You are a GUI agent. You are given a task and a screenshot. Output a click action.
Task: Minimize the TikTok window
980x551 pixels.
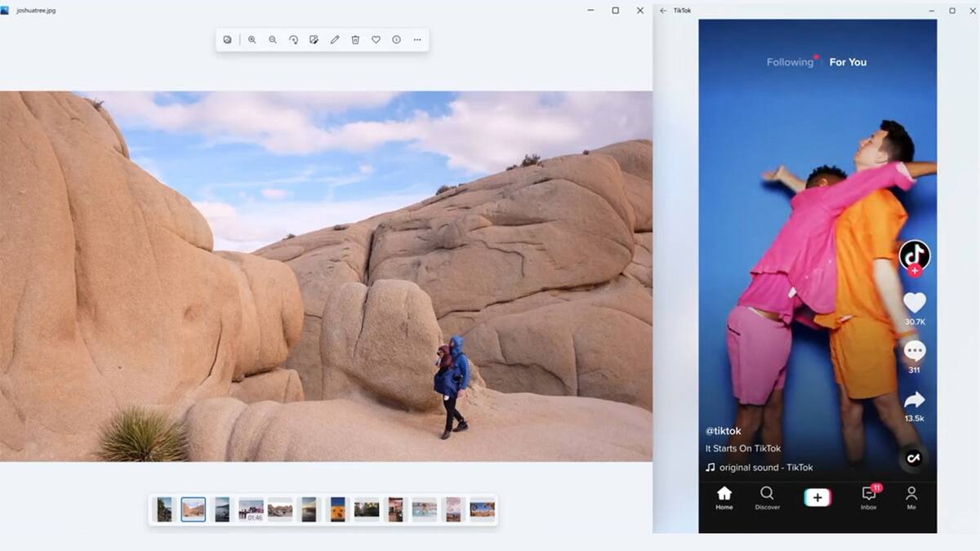(932, 11)
